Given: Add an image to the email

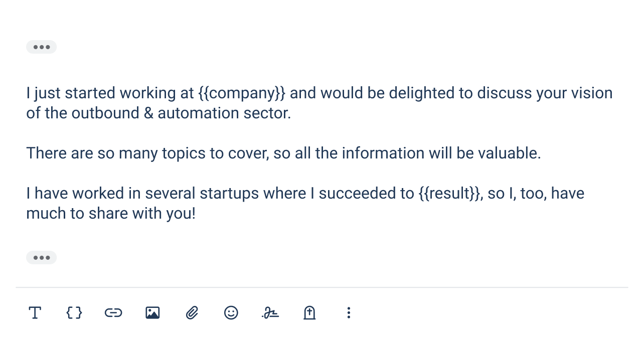Looking at the screenshot, I should point(152,312).
